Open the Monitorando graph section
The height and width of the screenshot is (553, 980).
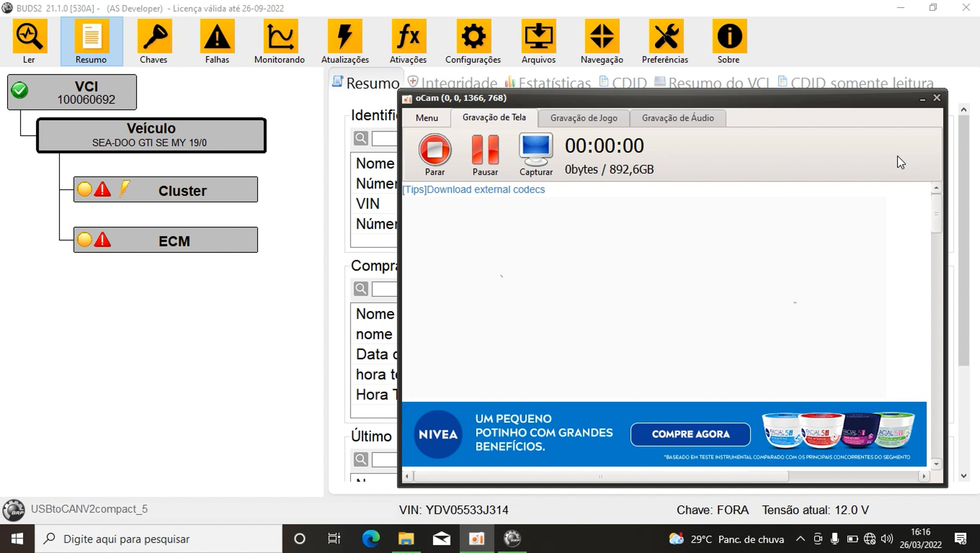tap(280, 41)
